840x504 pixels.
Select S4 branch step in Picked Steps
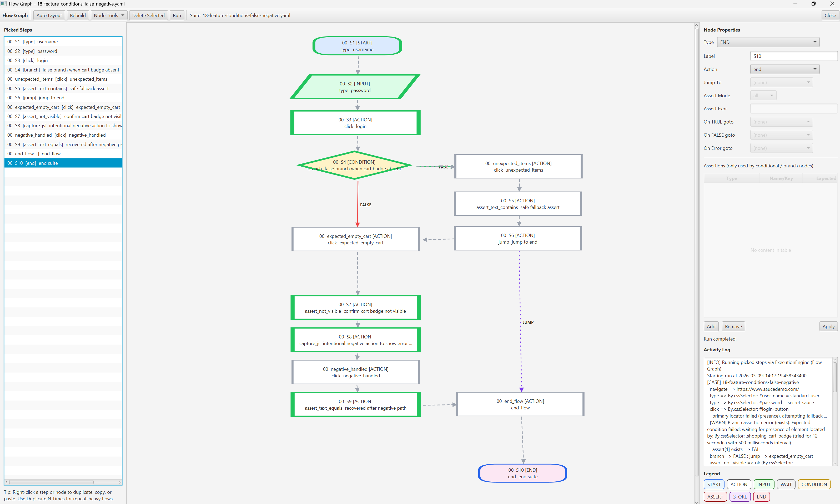[x=63, y=70]
